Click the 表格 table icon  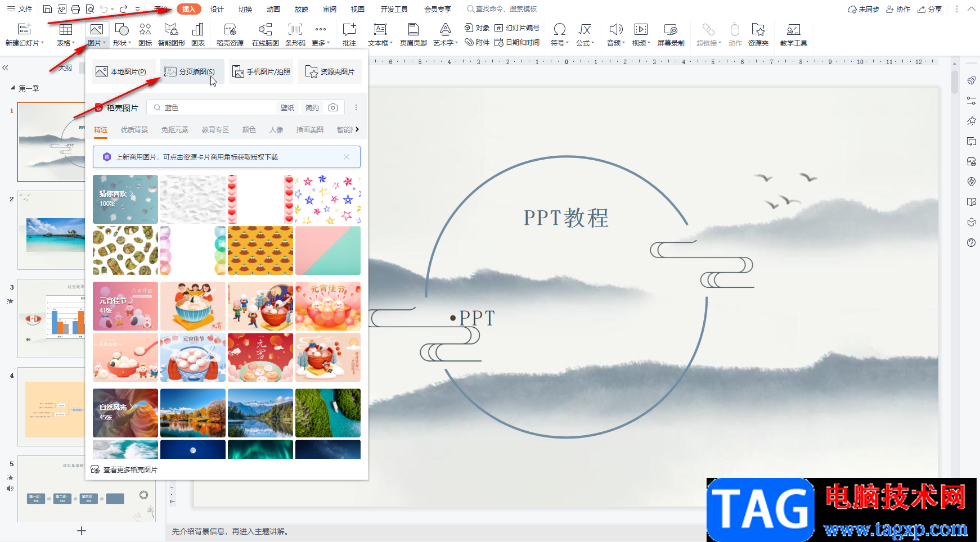66,29
